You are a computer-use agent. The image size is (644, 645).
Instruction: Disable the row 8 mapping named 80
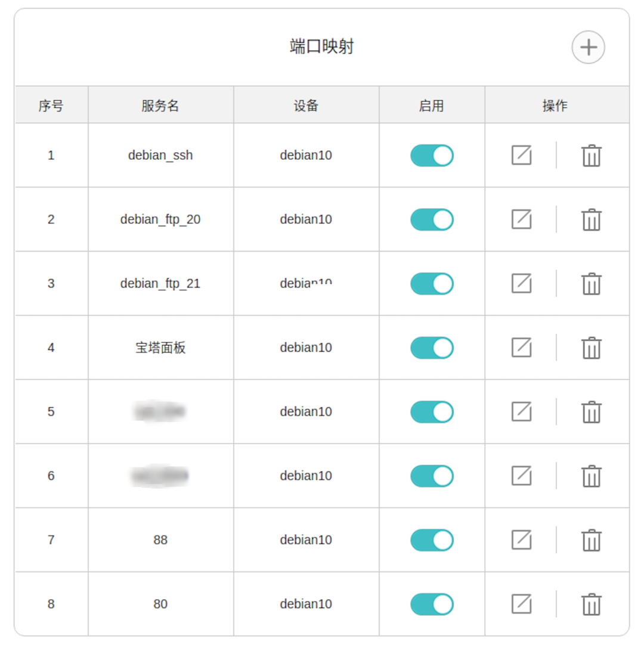click(432, 604)
